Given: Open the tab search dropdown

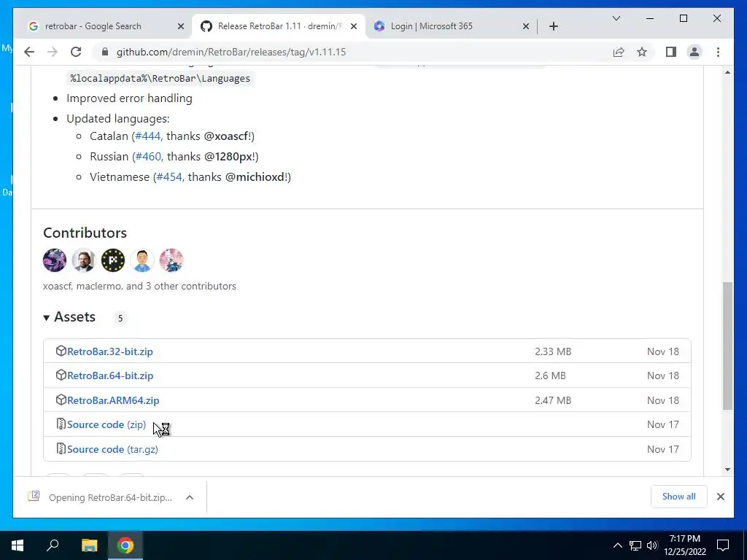Looking at the screenshot, I should pyautogui.click(x=616, y=18).
